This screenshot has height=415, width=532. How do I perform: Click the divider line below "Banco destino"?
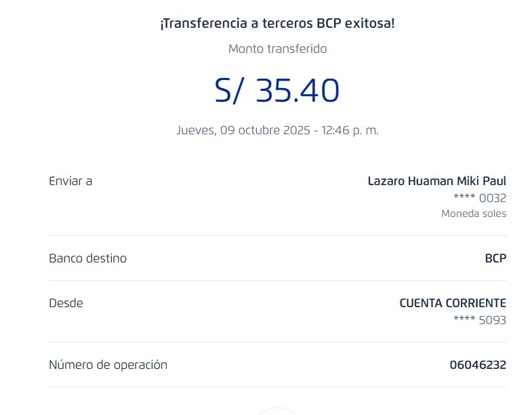277,281
